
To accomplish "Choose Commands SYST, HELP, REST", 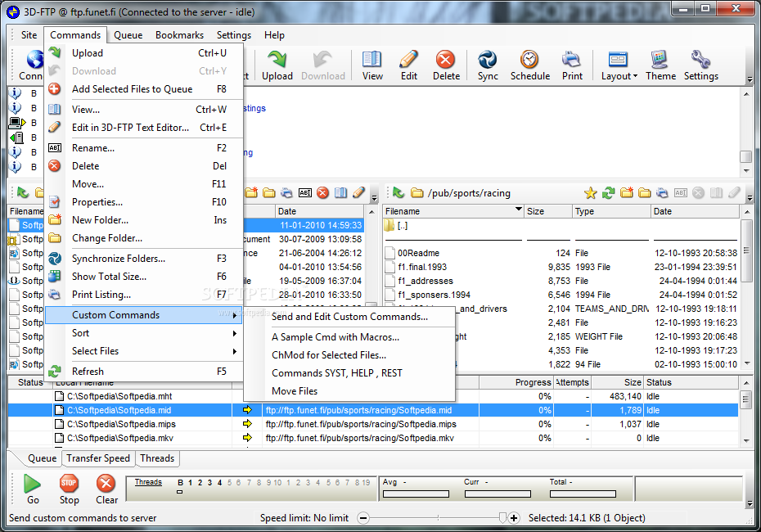I will coord(349,372).
